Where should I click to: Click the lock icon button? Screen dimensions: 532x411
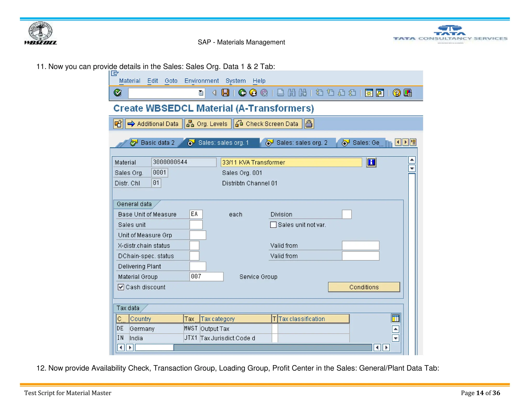tap(309, 124)
